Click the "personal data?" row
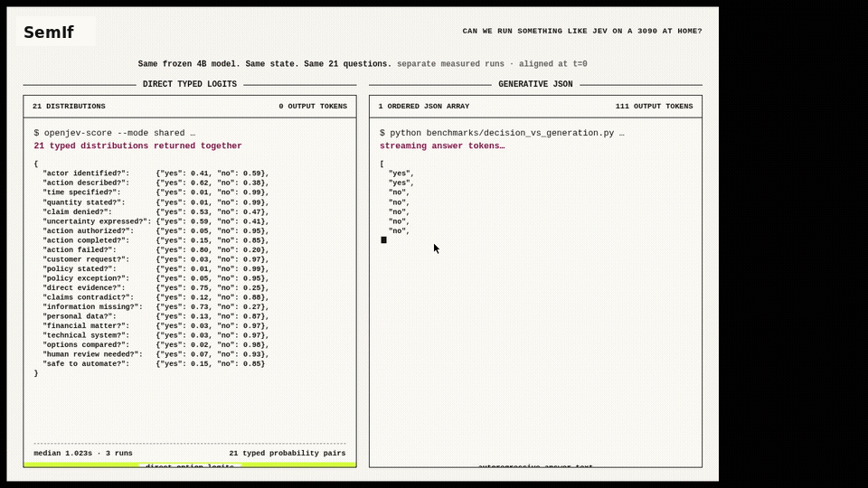 click(x=156, y=316)
